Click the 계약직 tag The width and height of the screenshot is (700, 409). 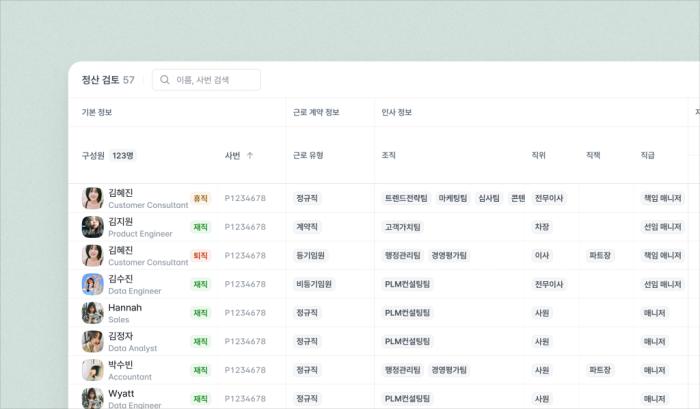[307, 227]
